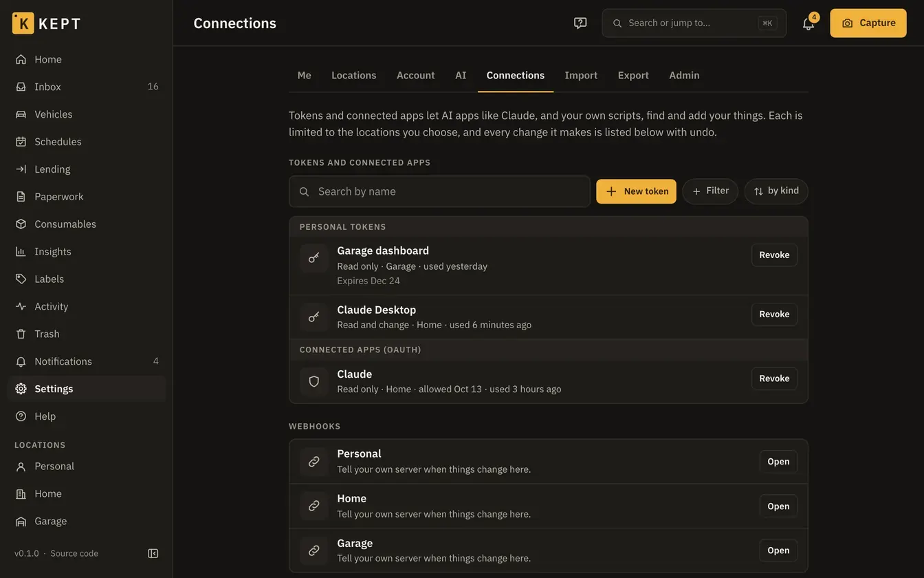Revoke the Garage dashboard token
Image resolution: width=924 pixels, height=578 pixels.
[x=774, y=255]
